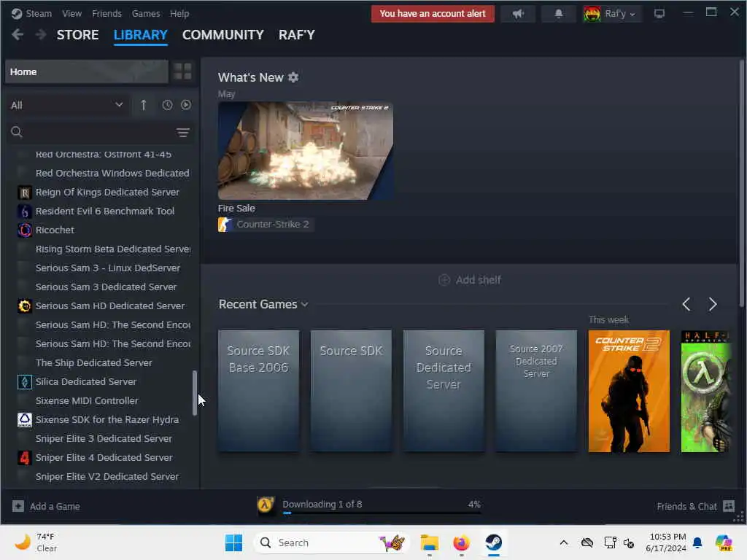Open the notifications bell icon
The height and width of the screenshot is (560, 747).
click(558, 14)
